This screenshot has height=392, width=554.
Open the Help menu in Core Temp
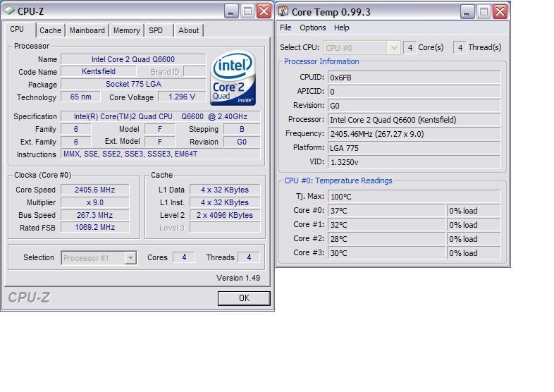point(341,27)
